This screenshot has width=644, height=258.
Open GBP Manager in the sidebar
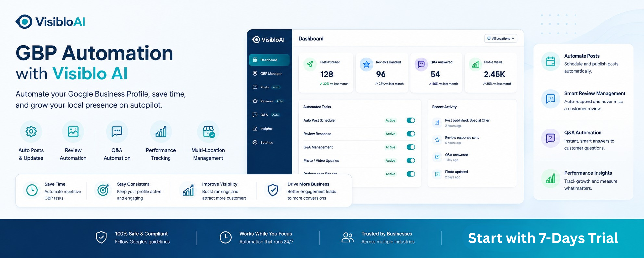pyautogui.click(x=269, y=74)
